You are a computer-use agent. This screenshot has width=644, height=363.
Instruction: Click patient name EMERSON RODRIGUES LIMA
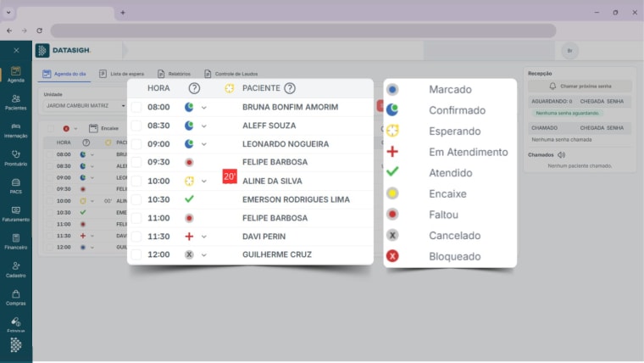click(296, 199)
